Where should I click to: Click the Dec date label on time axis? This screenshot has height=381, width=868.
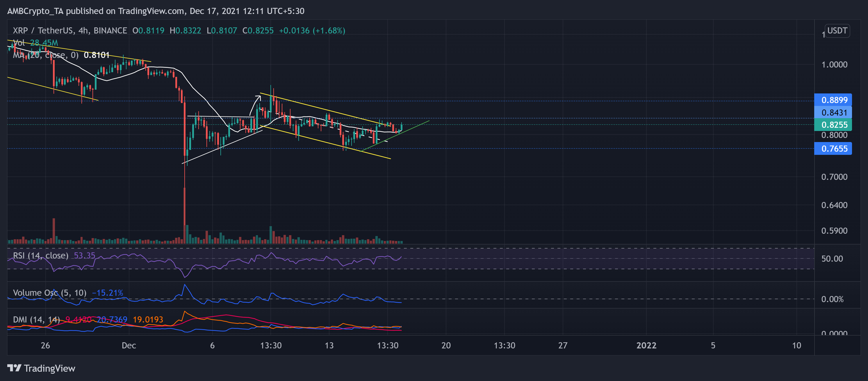(129, 345)
